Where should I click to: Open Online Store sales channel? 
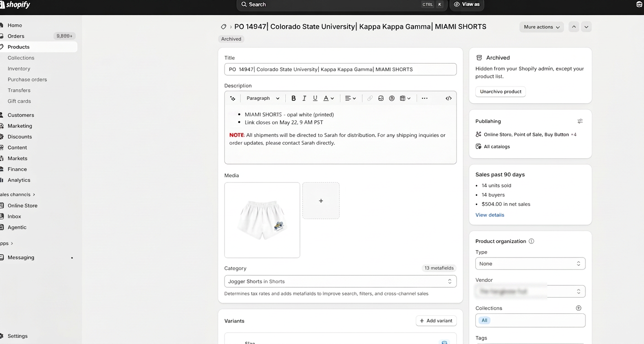coord(22,206)
